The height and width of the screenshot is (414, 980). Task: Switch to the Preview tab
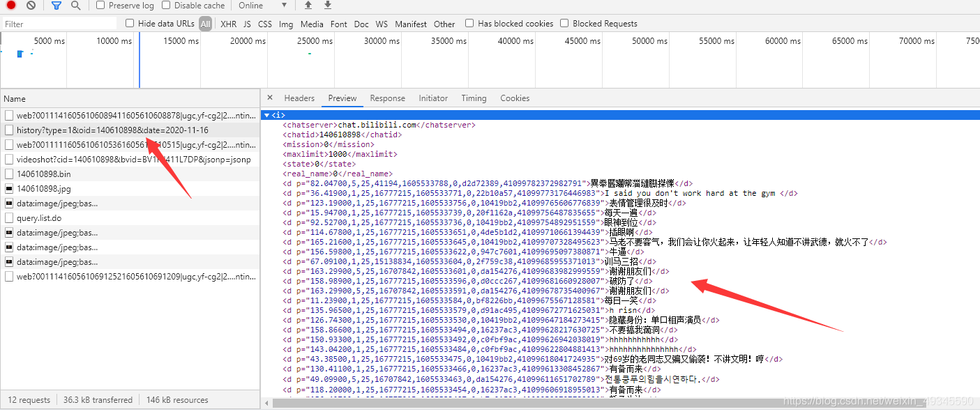tap(342, 98)
